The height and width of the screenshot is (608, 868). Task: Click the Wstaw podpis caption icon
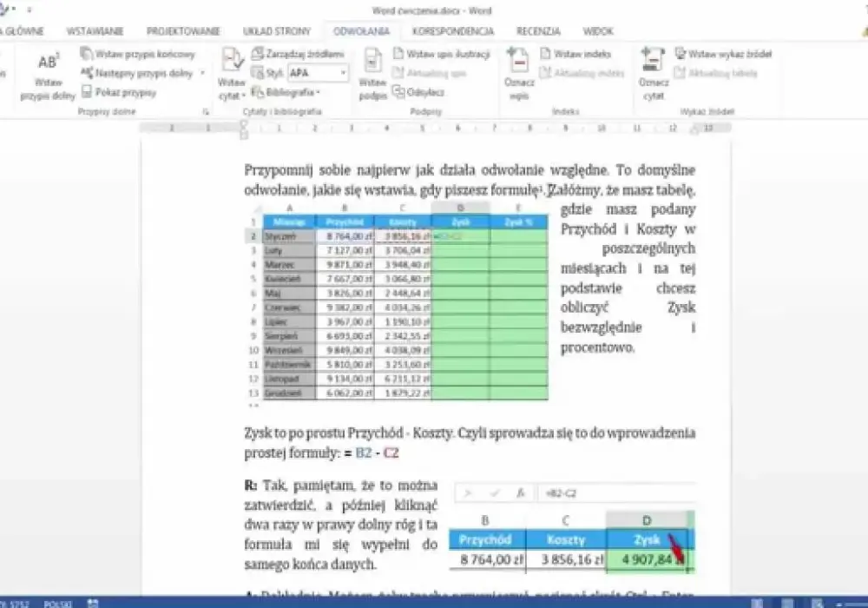pyautogui.click(x=372, y=60)
